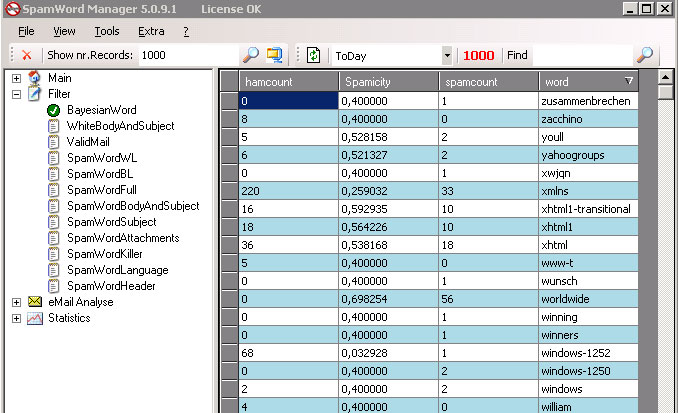
Task: Click the winners word cell
Action: [x=588, y=335]
